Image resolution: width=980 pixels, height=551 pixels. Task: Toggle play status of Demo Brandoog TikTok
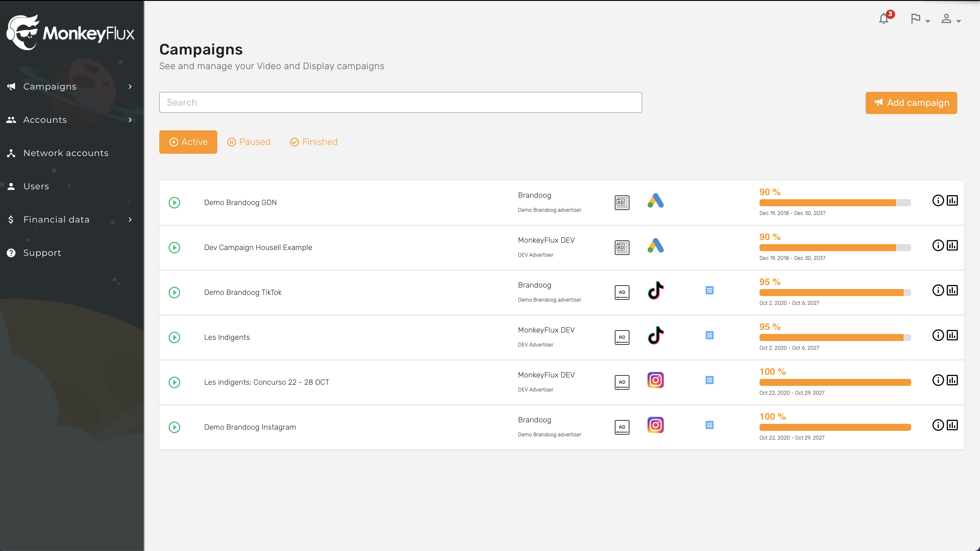coord(174,292)
